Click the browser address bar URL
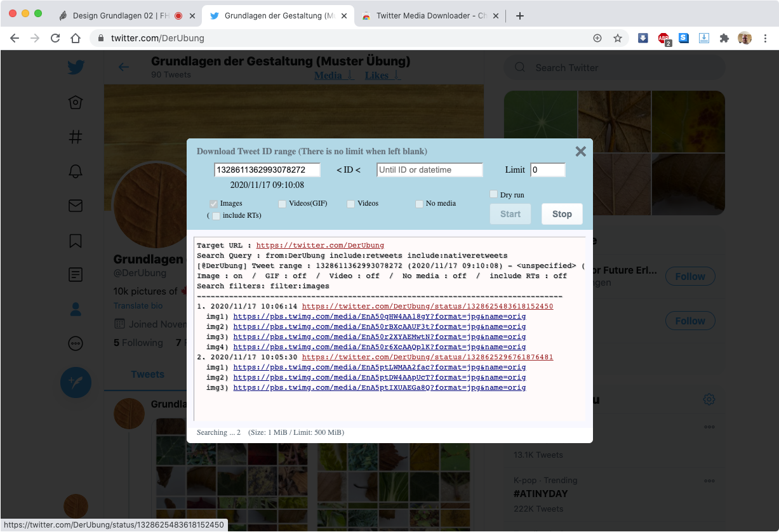Viewport: 779px width, 532px height. (x=157, y=38)
